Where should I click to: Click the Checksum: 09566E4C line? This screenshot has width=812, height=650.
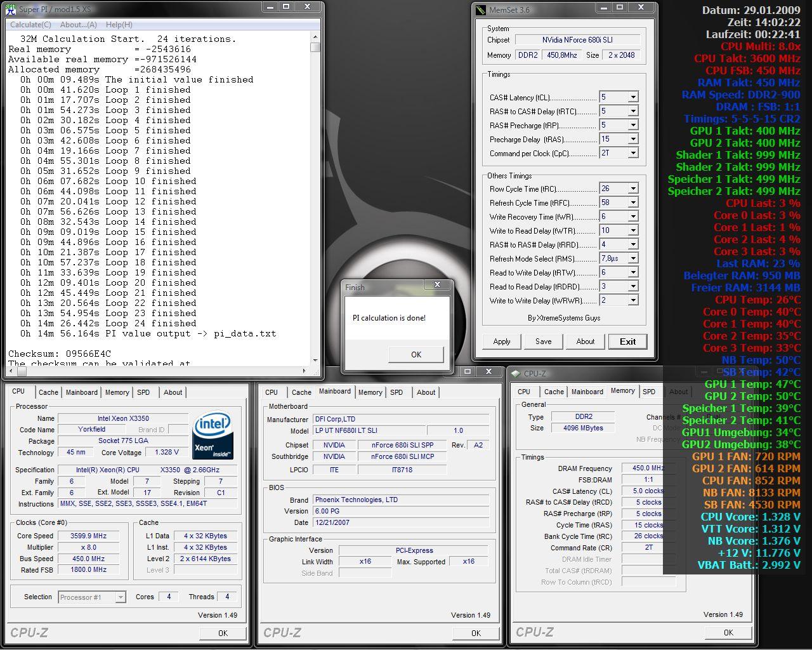[60, 354]
